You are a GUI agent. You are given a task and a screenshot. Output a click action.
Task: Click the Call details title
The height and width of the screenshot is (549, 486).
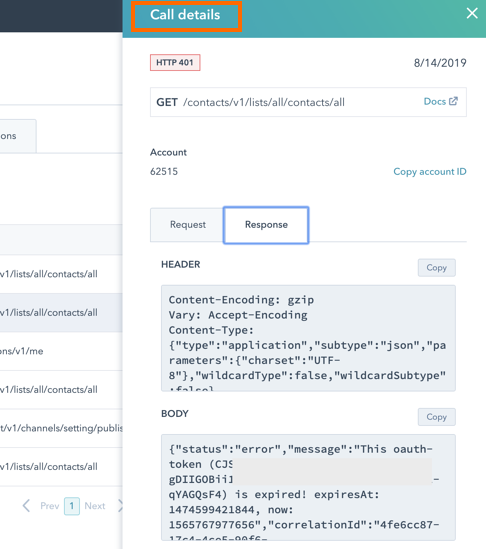click(x=185, y=15)
